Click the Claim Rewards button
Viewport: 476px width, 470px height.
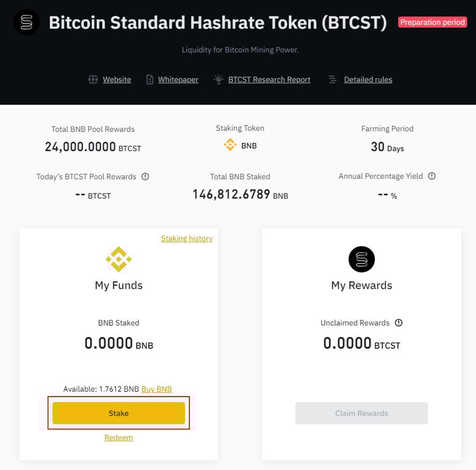click(x=361, y=413)
